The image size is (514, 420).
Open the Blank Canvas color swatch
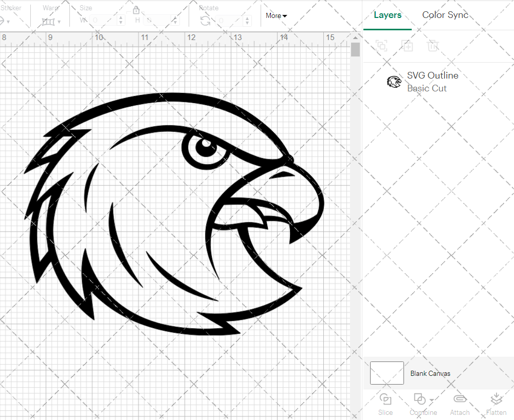coord(387,373)
